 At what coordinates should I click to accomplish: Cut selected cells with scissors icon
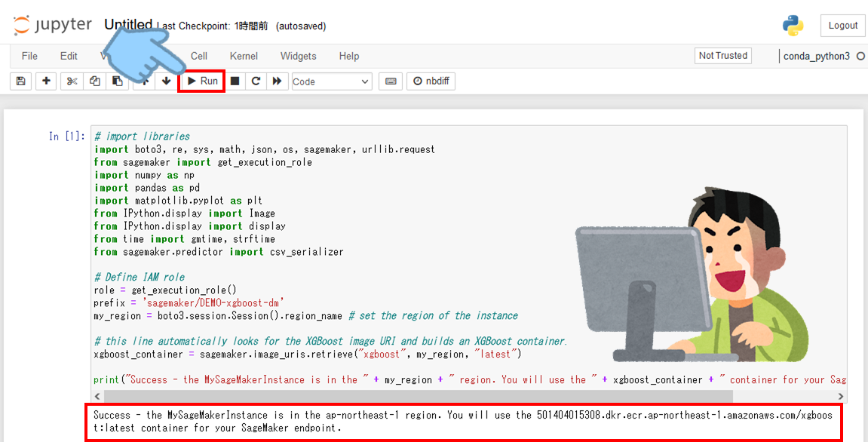(72, 81)
